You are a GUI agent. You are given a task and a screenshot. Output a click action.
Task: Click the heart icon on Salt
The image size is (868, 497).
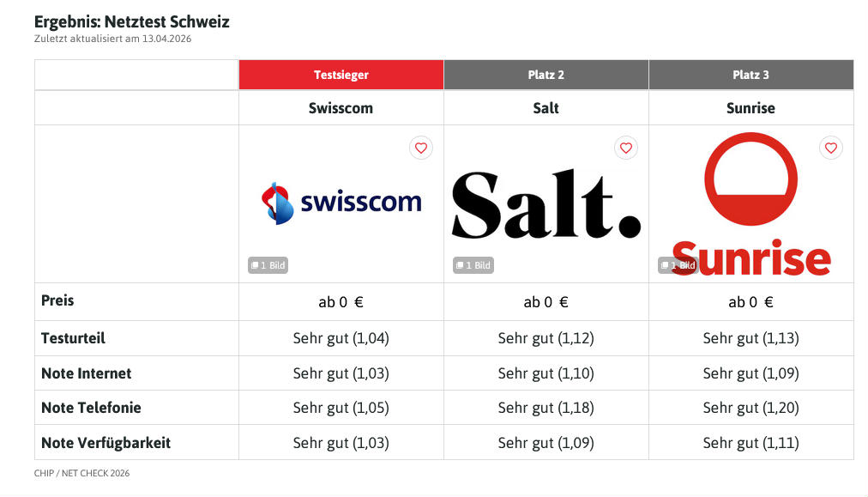(x=625, y=148)
